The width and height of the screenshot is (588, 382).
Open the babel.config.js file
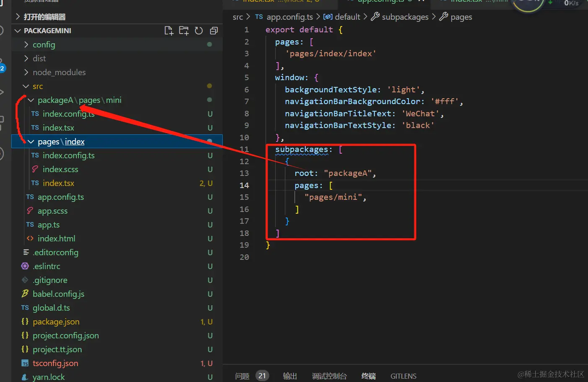point(58,294)
